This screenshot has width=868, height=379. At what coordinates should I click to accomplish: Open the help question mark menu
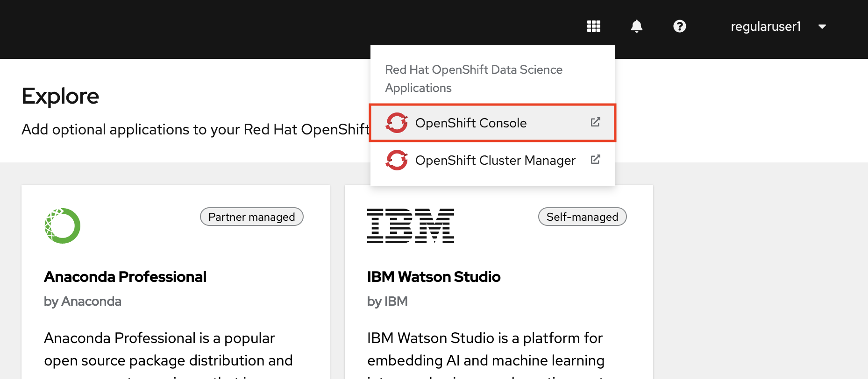[x=679, y=26]
